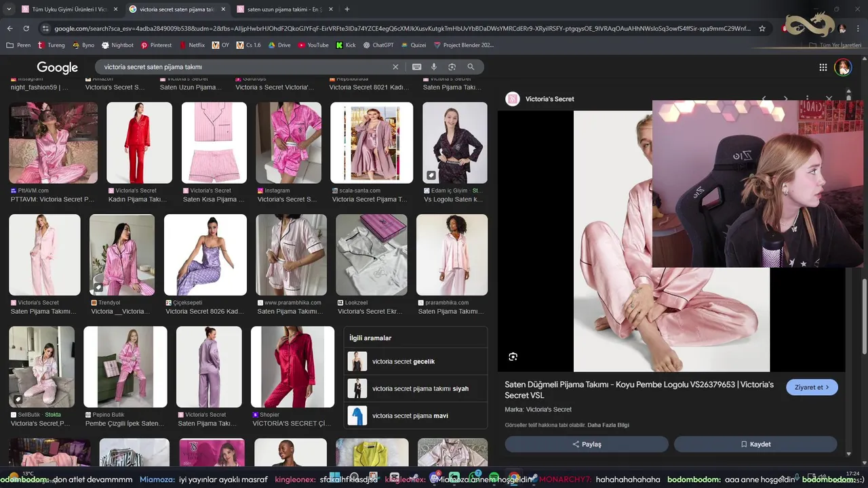
Task: Open Quizei bookmark
Action: point(414,45)
